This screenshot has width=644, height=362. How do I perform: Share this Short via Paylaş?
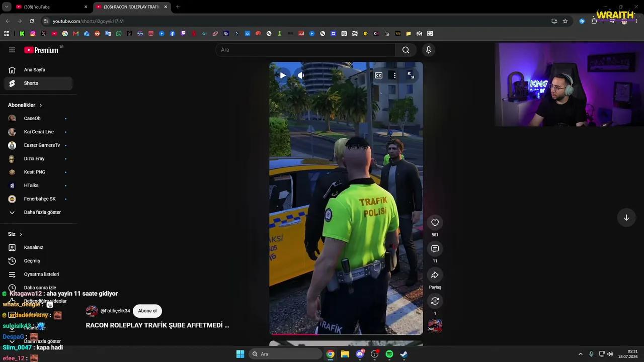tap(435, 275)
